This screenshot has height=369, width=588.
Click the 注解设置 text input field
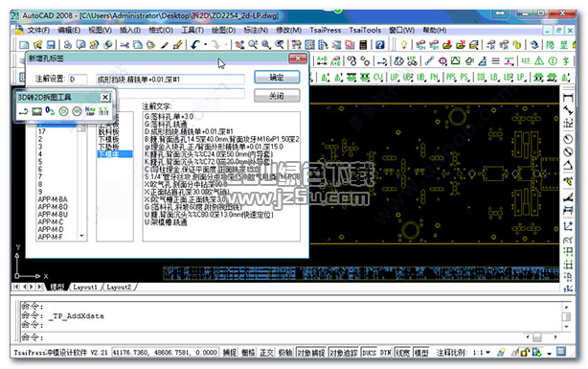(78, 80)
